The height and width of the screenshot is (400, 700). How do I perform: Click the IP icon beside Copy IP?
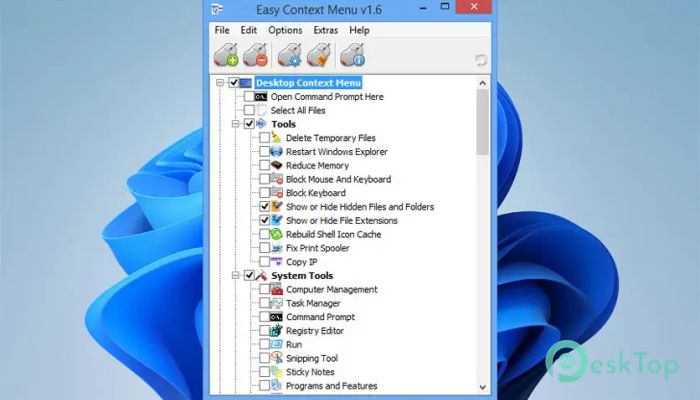coord(276,261)
